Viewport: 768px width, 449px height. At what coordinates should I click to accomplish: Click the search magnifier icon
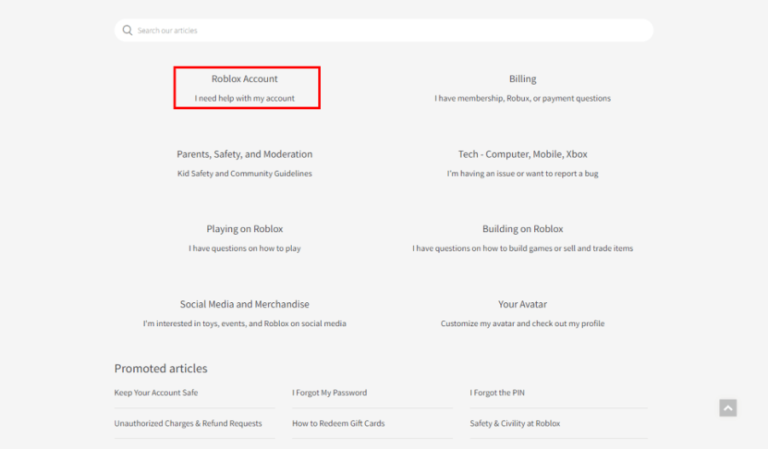[x=127, y=30]
